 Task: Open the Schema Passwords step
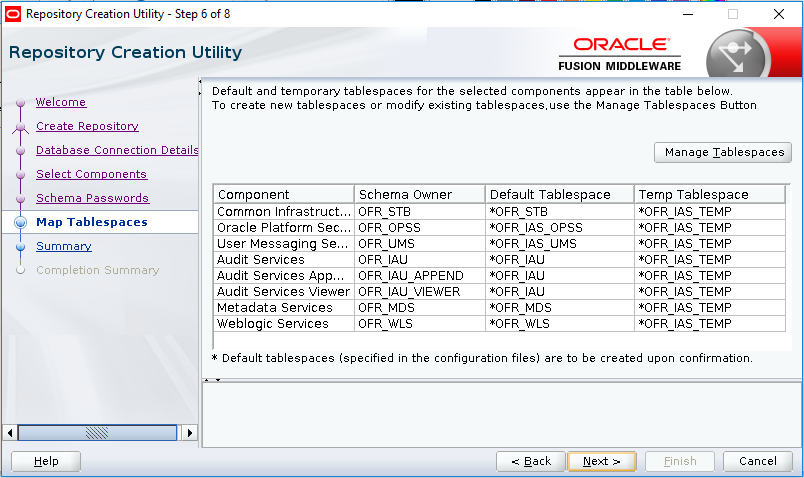pyautogui.click(x=92, y=198)
